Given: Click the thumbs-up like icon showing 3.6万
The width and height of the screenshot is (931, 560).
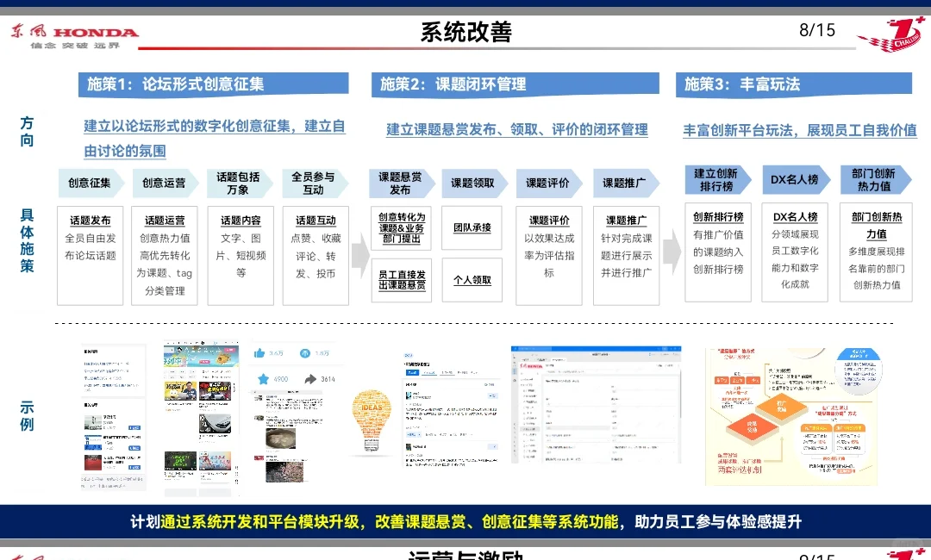Looking at the screenshot, I should 259,353.
